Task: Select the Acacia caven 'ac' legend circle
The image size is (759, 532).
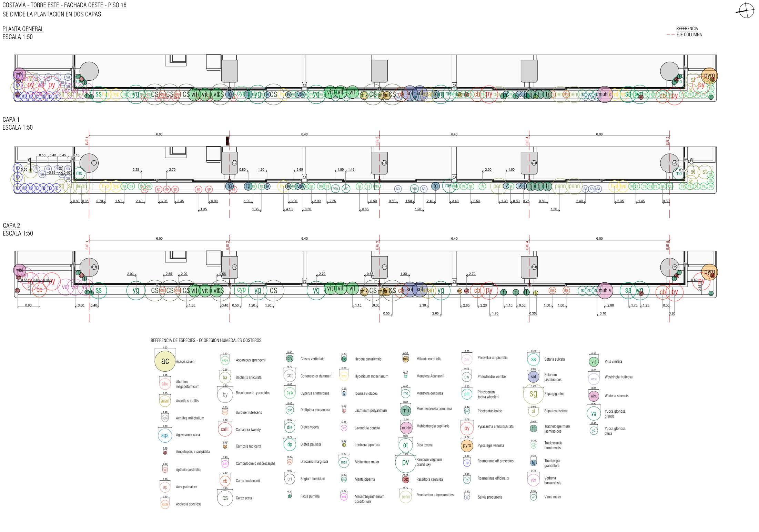Action: click(165, 361)
